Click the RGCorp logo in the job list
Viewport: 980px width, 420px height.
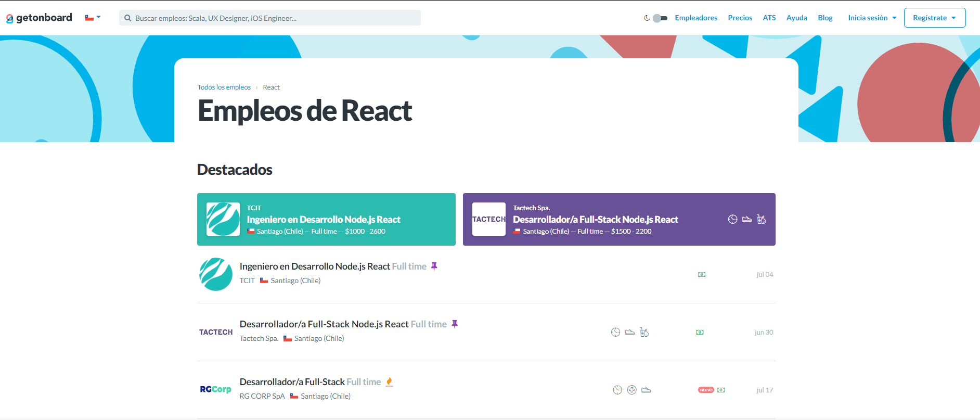[216, 389]
